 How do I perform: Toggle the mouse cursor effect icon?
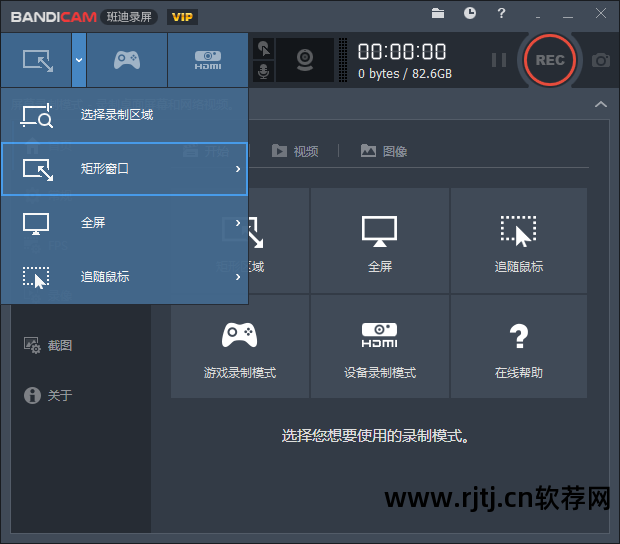[263, 49]
